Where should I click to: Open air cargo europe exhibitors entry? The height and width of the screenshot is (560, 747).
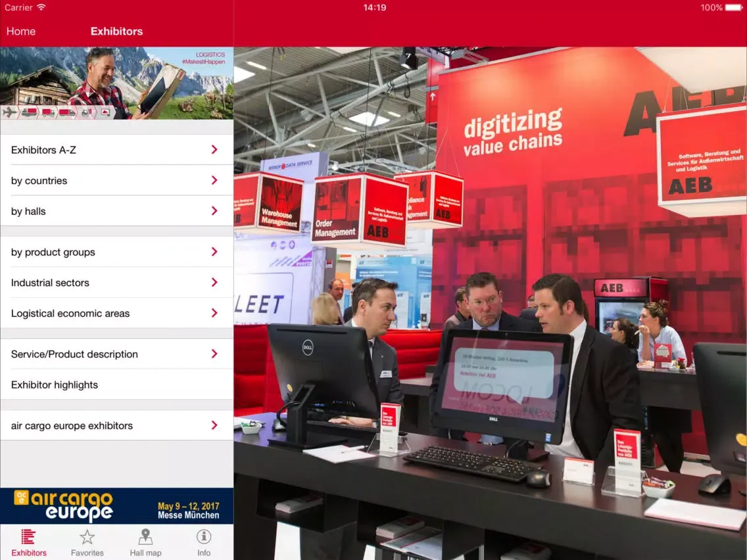117,425
